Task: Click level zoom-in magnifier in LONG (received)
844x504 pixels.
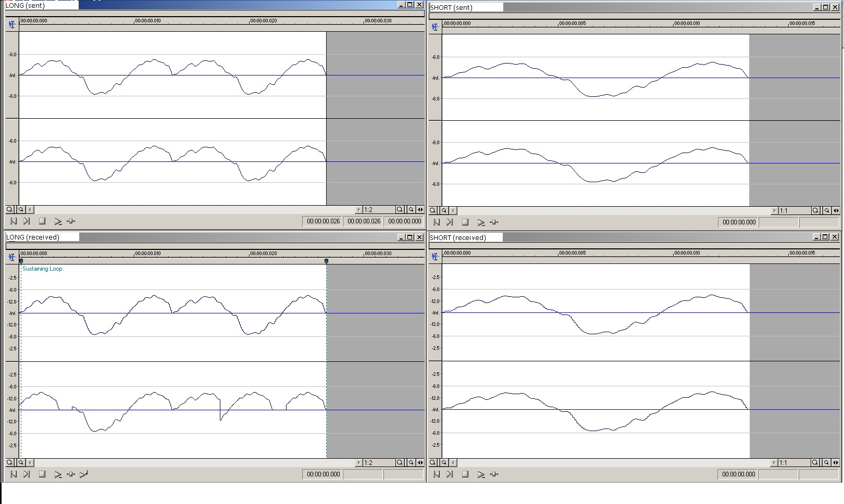Action: coord(10,462)
